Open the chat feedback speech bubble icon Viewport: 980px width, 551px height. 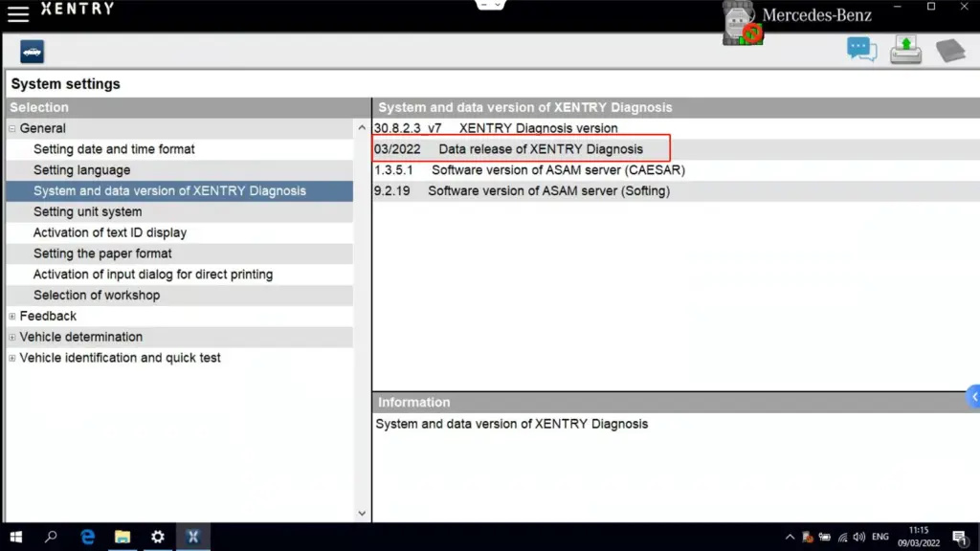click(862, 50)
